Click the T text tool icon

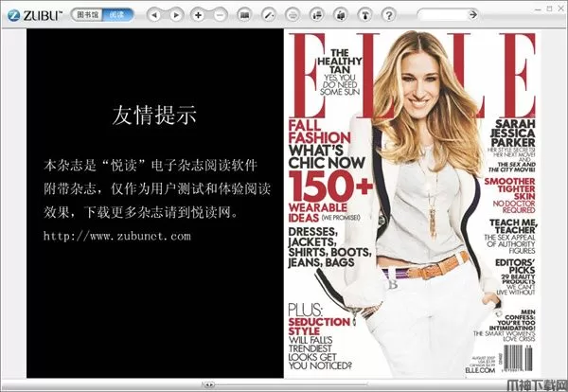(x=364, y=15)
